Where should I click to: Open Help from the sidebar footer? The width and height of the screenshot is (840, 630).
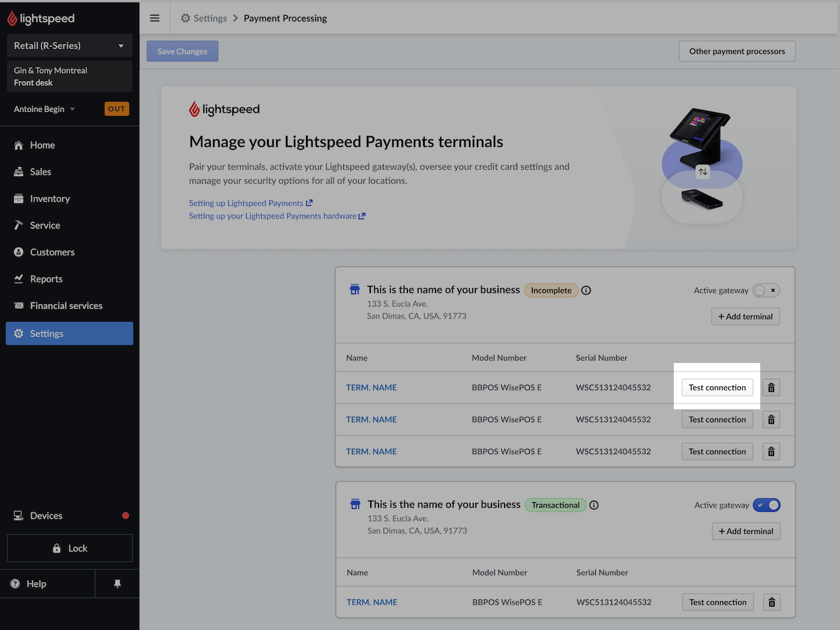36,584
